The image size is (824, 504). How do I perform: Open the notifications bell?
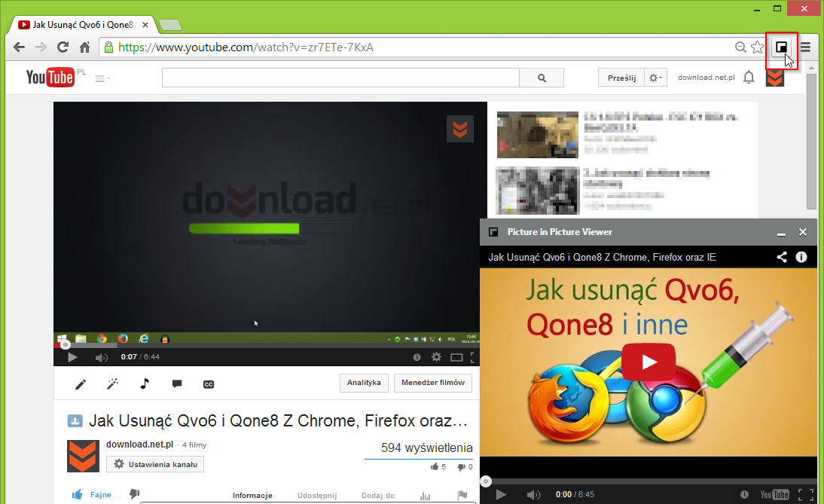[749, 78]
